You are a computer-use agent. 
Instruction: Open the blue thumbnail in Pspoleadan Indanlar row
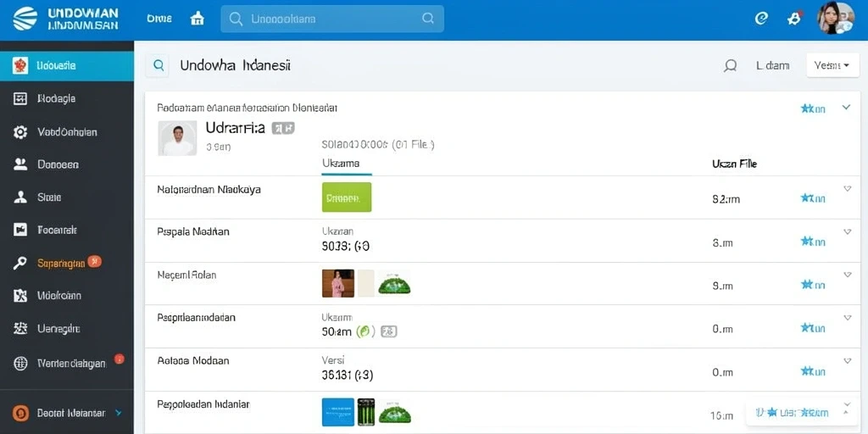[x=337, y=412]
